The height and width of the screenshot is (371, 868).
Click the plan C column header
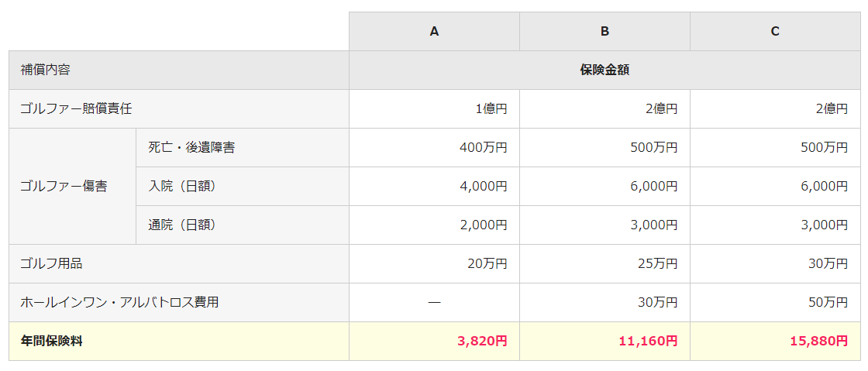tap(775, 31)
